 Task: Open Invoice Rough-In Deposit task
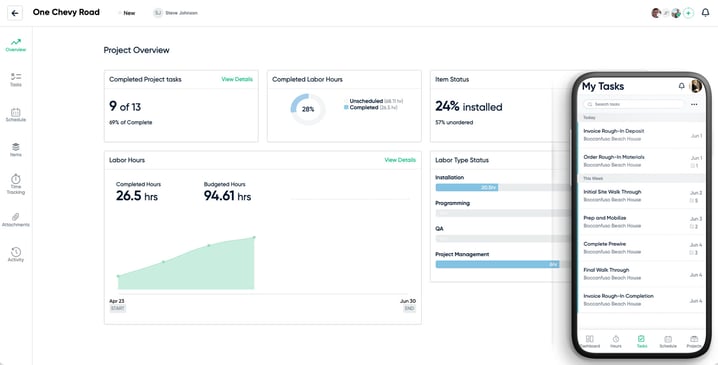tap(641, 135)
